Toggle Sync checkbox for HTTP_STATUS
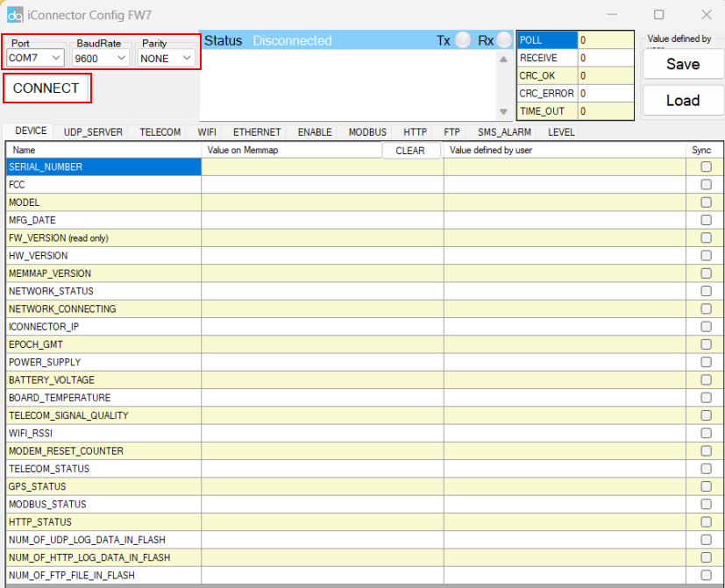The width and height of the screenshot is (725, 588). click(706, 522)
